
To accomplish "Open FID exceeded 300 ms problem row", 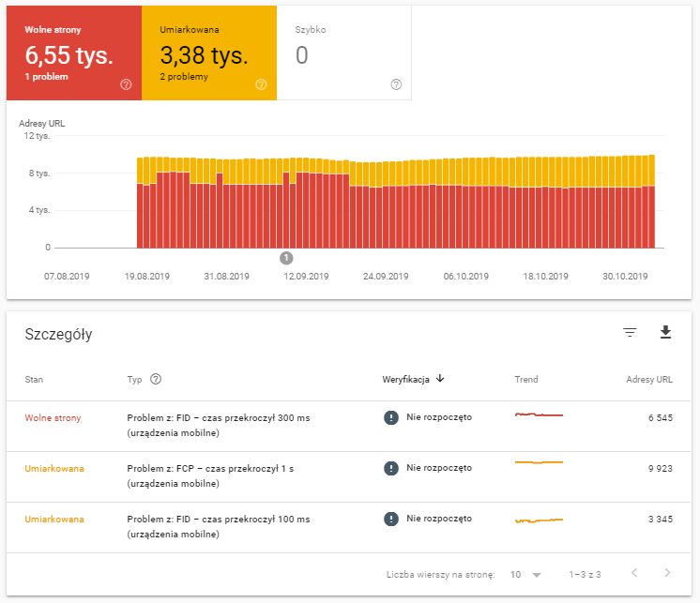I will click(x=218, y=425).
